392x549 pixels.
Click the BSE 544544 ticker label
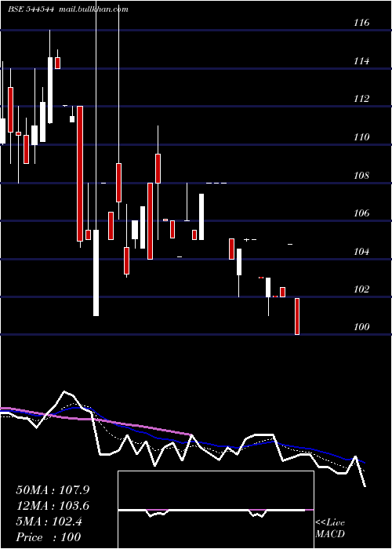click(x=31, y=9)
